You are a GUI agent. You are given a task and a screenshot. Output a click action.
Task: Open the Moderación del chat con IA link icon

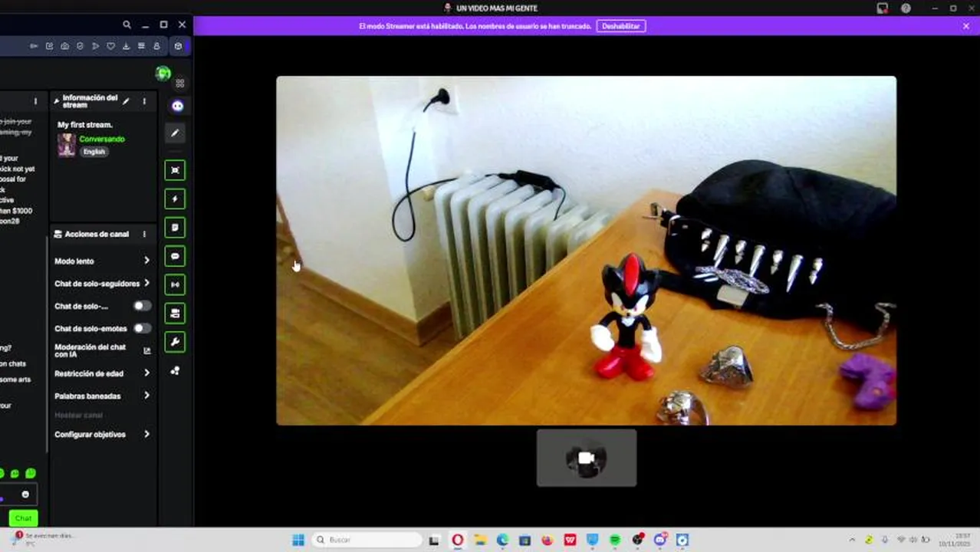pyautogui.click(x=146, y=351)
